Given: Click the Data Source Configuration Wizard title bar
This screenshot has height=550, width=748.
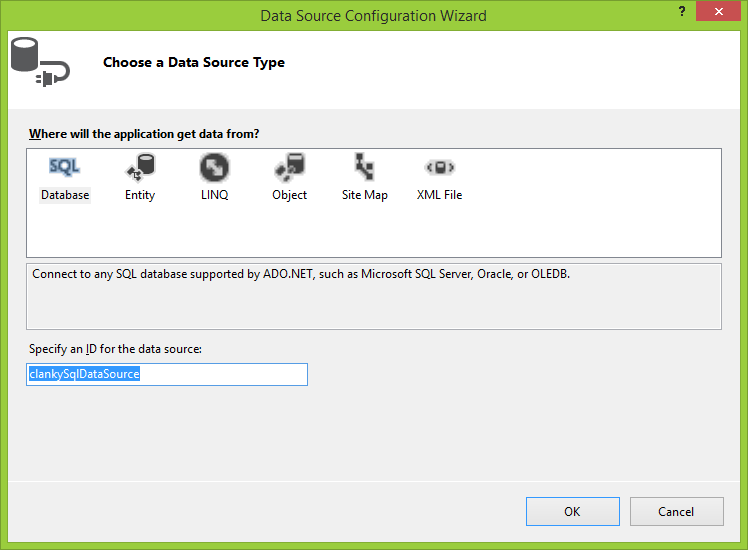Looking at the screenshot, I should point(373,16).
